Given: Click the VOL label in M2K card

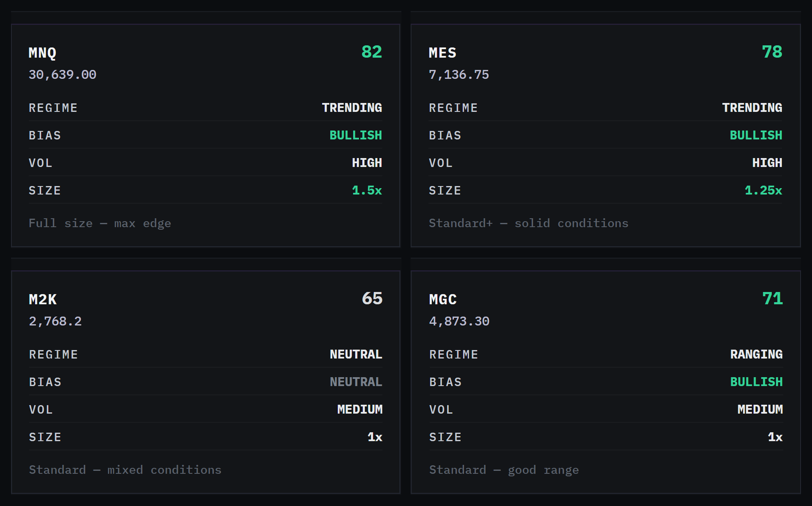Looking at the screenshot, I should click(41, 410).
